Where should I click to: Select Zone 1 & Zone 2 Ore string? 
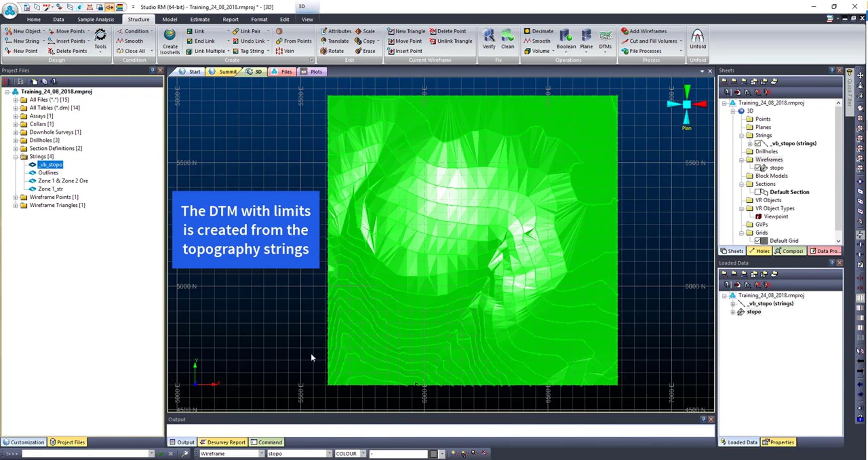point(63,181)
